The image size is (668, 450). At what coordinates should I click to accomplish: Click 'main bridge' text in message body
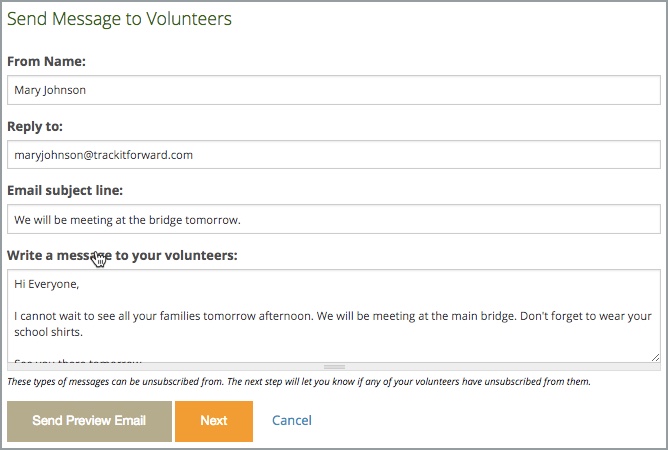471,316
